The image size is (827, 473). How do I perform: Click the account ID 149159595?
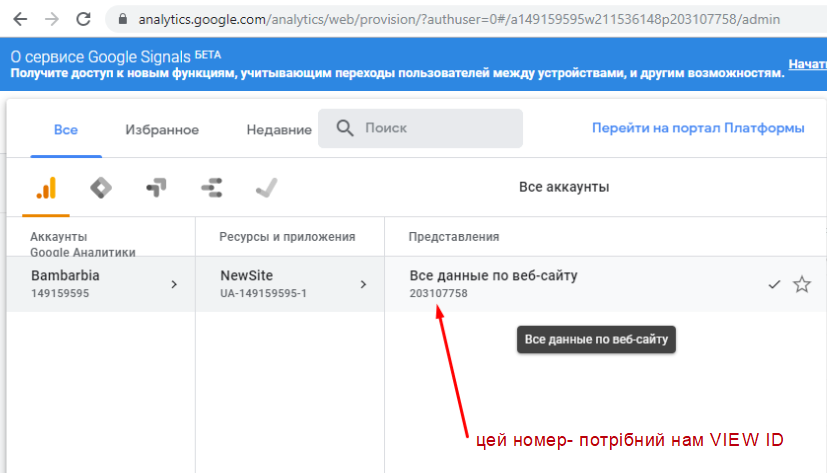tap(60, 293)
